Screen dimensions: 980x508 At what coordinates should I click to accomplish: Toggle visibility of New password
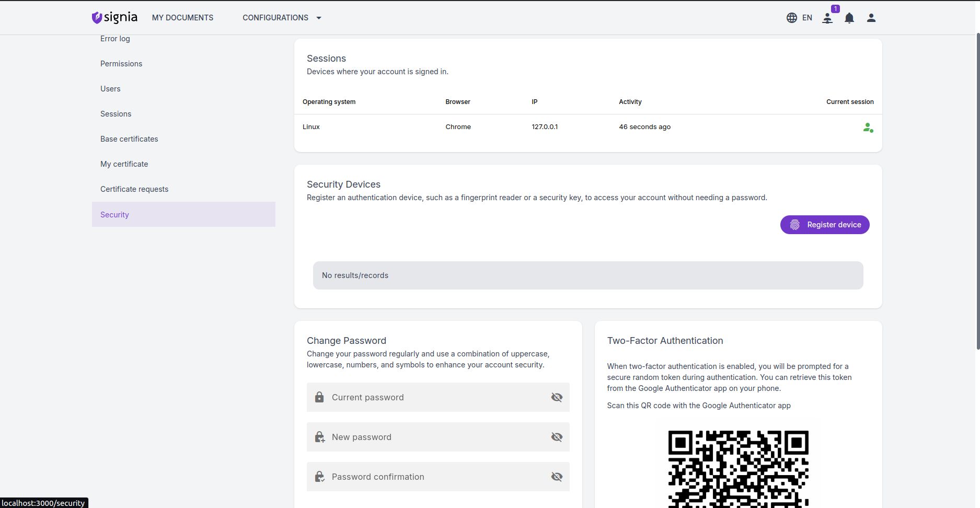point(557,437)
